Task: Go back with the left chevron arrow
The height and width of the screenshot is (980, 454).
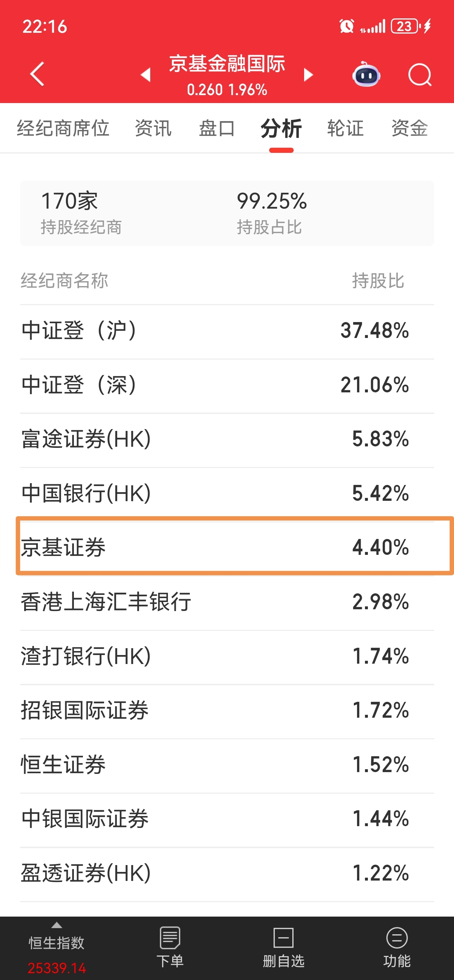Action: [x=37, y=74]
